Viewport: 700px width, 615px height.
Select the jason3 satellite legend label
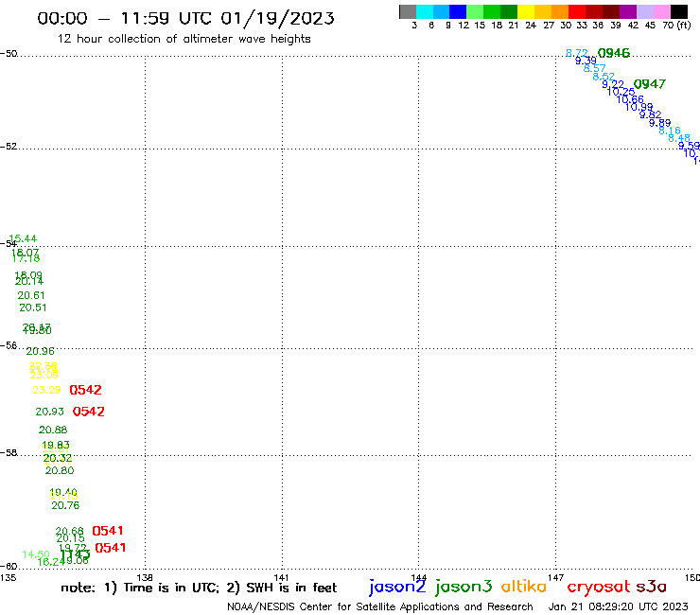click(464, 587)
